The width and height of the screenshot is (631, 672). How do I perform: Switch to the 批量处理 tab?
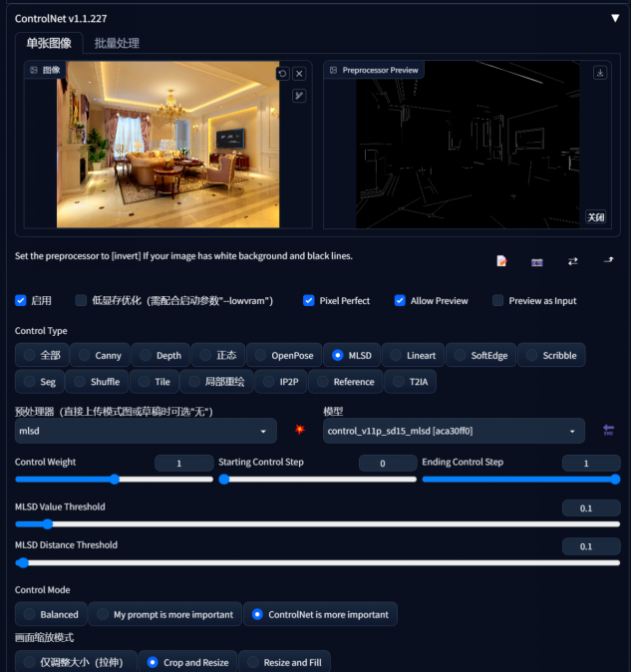tap(117, 43)
